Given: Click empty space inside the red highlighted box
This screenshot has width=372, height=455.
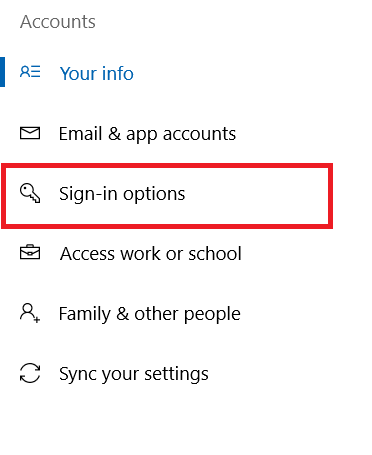Looking at the screenshot, I should point(260,196).
